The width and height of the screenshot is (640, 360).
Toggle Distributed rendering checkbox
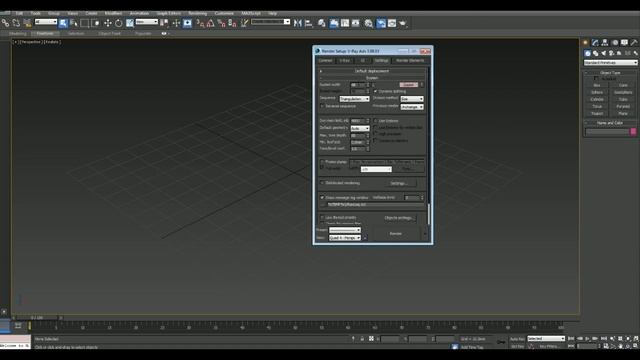[322, 183]
